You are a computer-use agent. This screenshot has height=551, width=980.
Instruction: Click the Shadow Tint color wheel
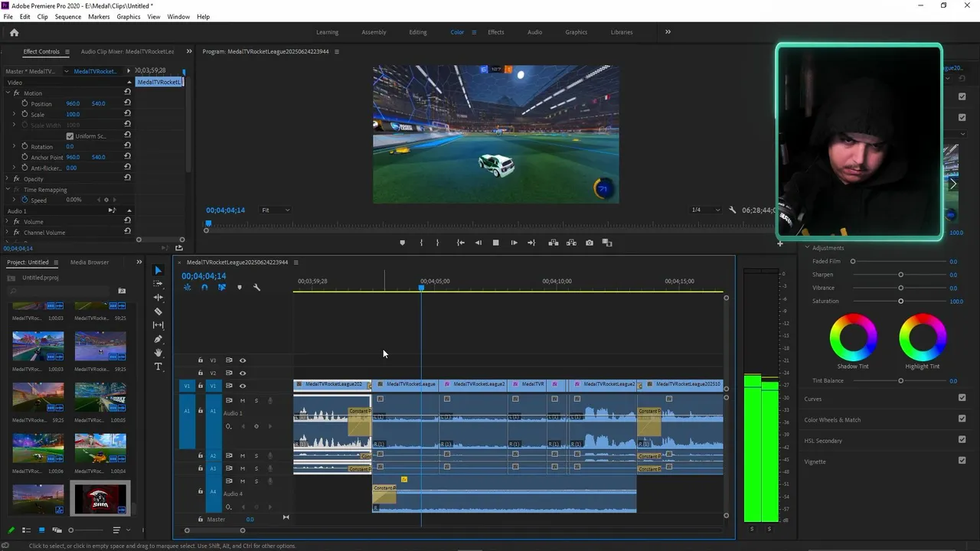(x=854, y=337)
